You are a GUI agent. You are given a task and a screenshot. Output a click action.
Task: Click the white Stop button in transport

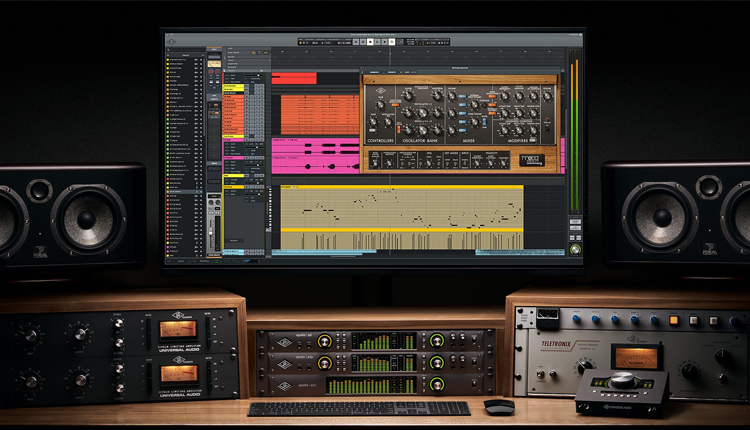click(370, 42)
